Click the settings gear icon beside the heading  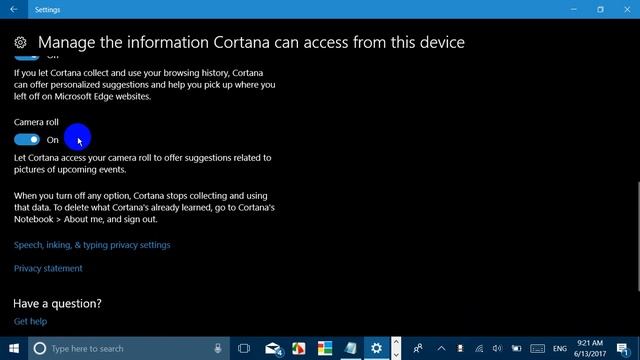click(20, 42)
